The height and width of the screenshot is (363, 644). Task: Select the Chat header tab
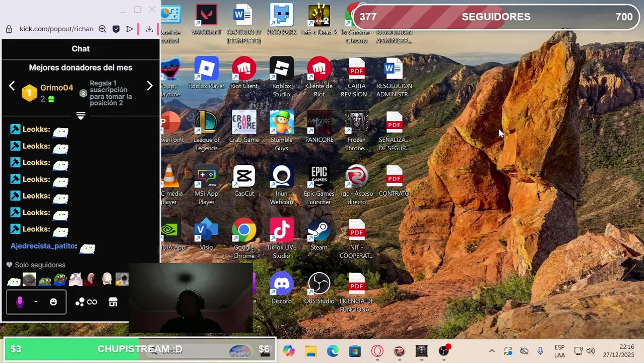[81, 48]
